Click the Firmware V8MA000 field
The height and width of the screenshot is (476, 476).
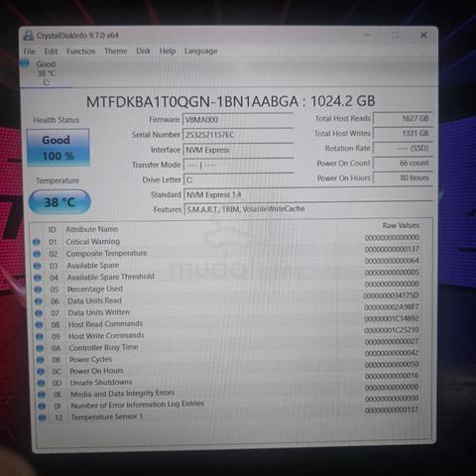[x=238, y=120]
